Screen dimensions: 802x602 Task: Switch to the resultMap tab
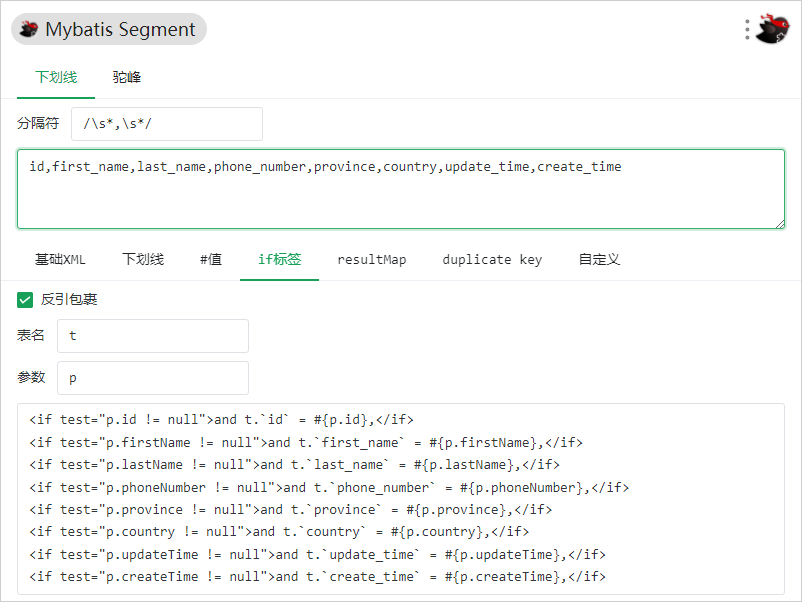pos(372,259)
